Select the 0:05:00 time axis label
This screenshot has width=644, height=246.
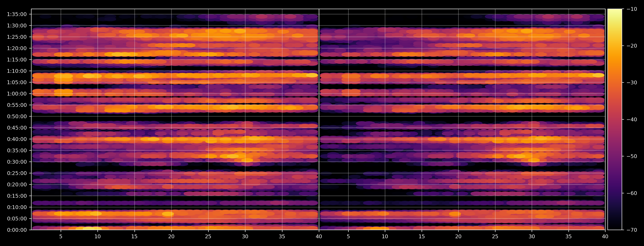pyautogui.click(x=17, y=219)
